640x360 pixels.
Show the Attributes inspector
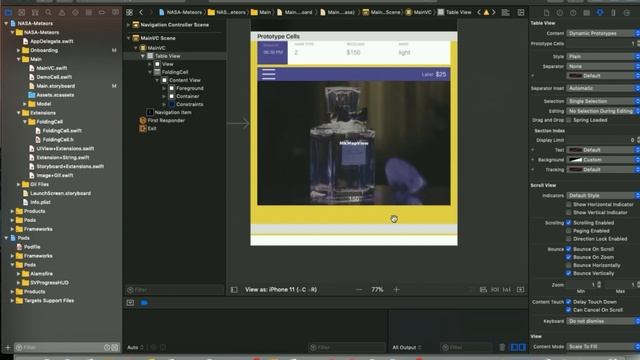600,13
